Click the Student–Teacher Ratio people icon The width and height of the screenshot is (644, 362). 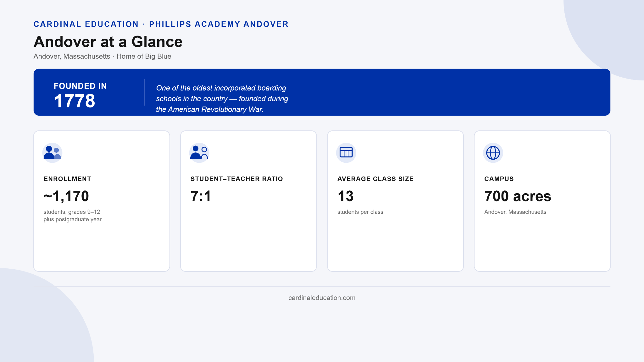(199, 153)
